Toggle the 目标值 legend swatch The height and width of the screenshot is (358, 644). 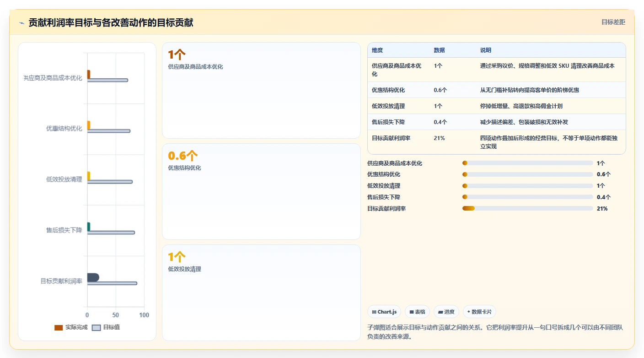96,327
